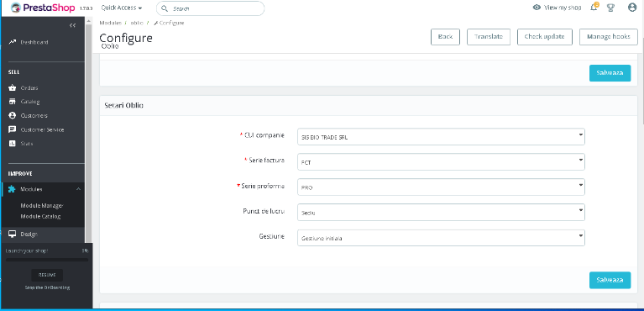Open Module Manager
Image resolution: width=644 pixels, height=311 pixels.
tap(42, 206)
